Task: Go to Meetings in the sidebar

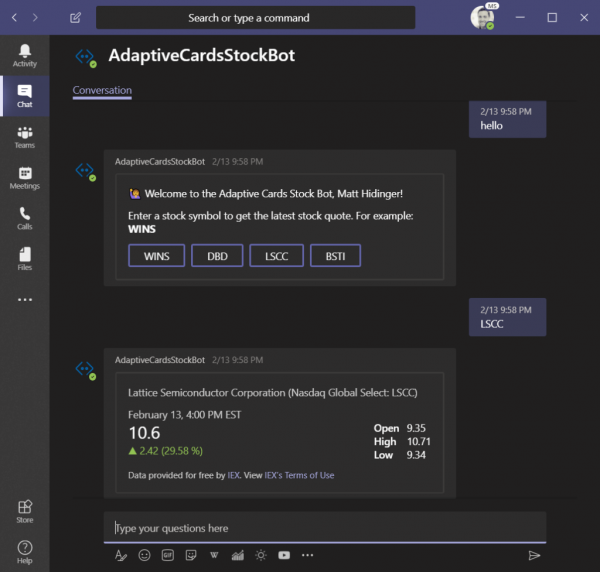Action: click(25, 178)
